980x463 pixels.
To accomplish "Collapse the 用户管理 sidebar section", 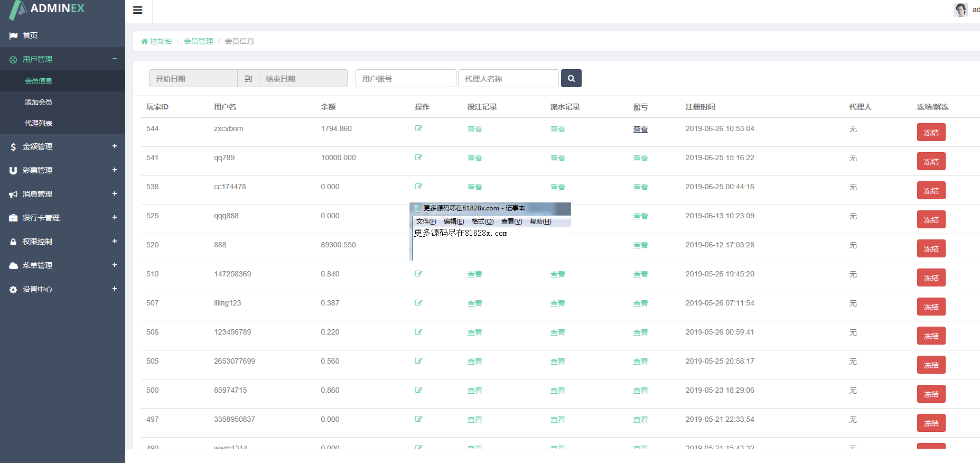I will click(114, 59).
